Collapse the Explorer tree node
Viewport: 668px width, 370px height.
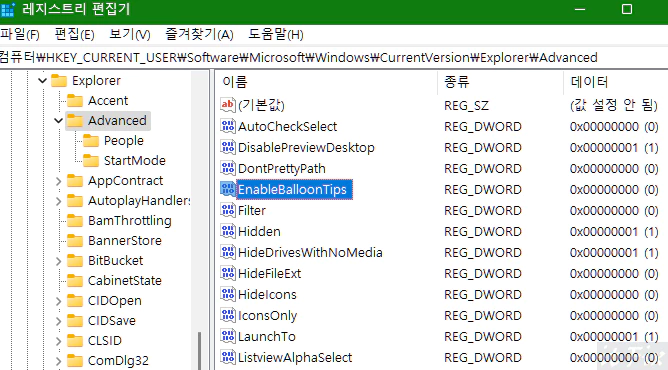pos(42,80)
